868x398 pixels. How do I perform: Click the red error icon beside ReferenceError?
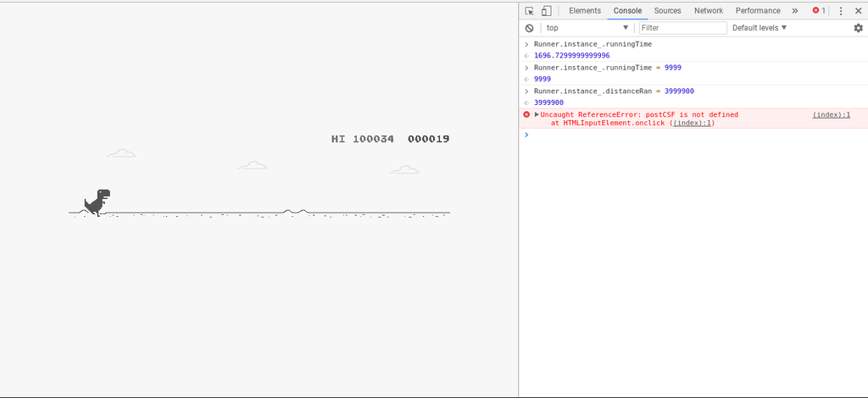tap(526, 114)
